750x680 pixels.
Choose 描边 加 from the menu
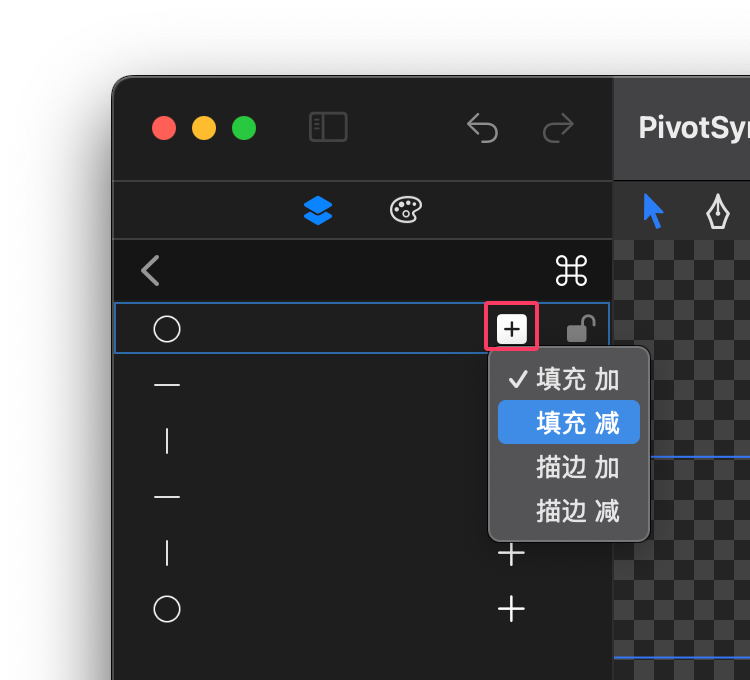pyautogui.click(x=569, y=467)
